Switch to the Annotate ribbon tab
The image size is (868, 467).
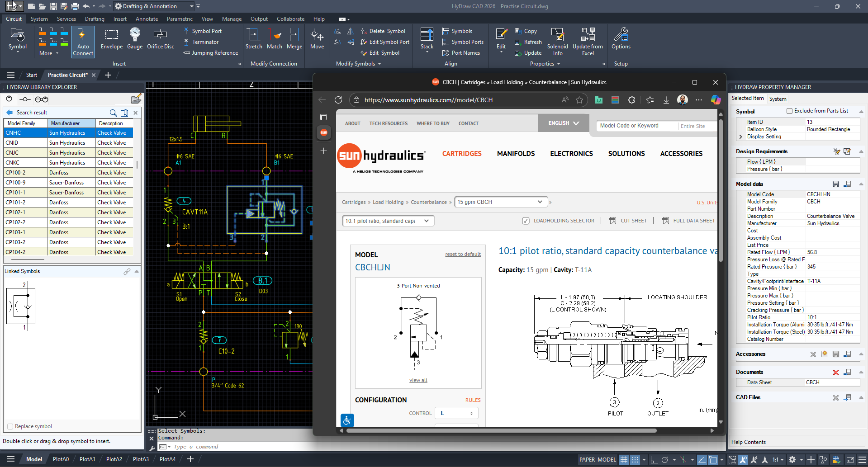point(147,19)
